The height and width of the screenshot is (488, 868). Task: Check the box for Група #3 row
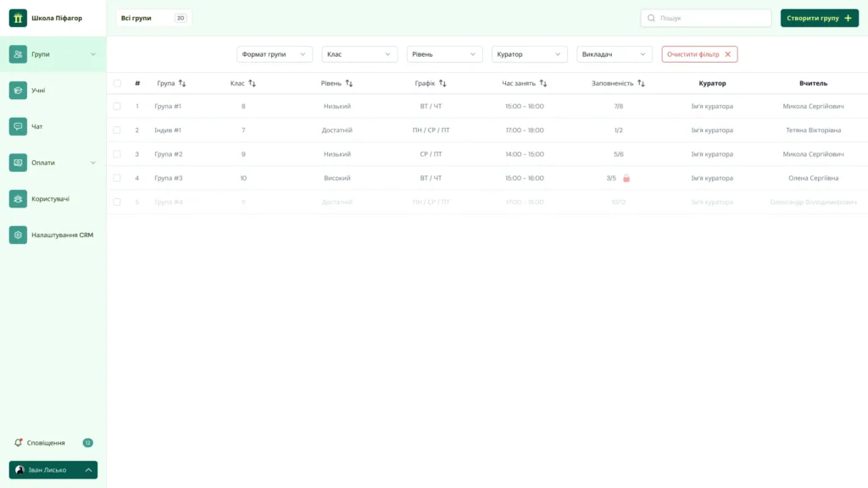pos(117,178)
